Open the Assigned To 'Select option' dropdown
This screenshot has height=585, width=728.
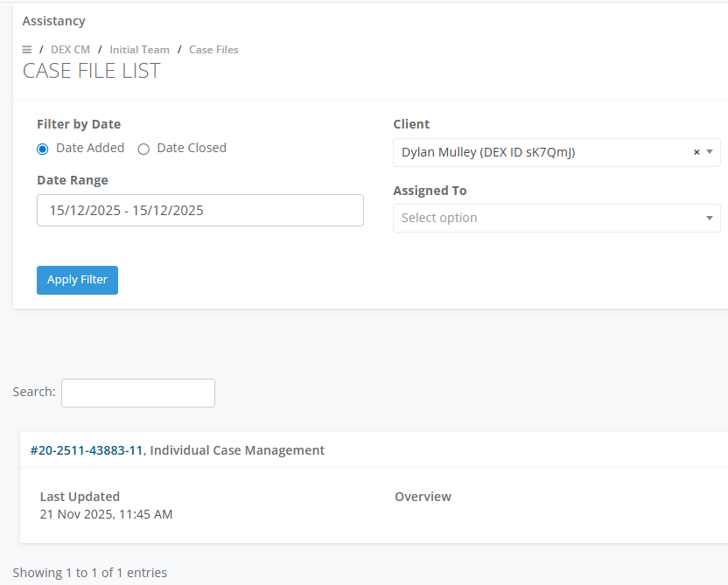pos(556,218)
